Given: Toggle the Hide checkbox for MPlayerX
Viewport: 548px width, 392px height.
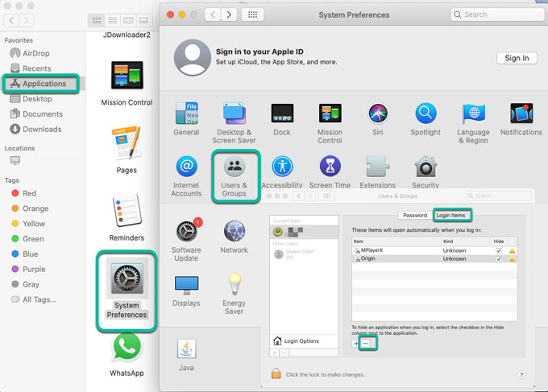Looking at the screenshot, I should (499, 250).
